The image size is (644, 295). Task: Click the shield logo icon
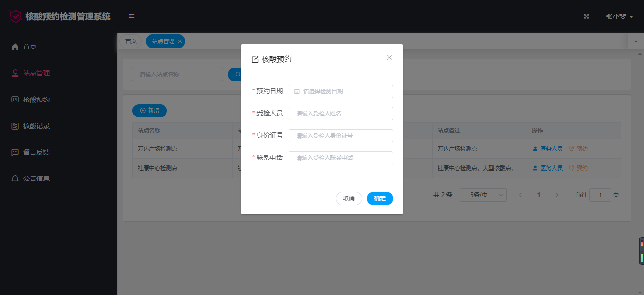16,16
